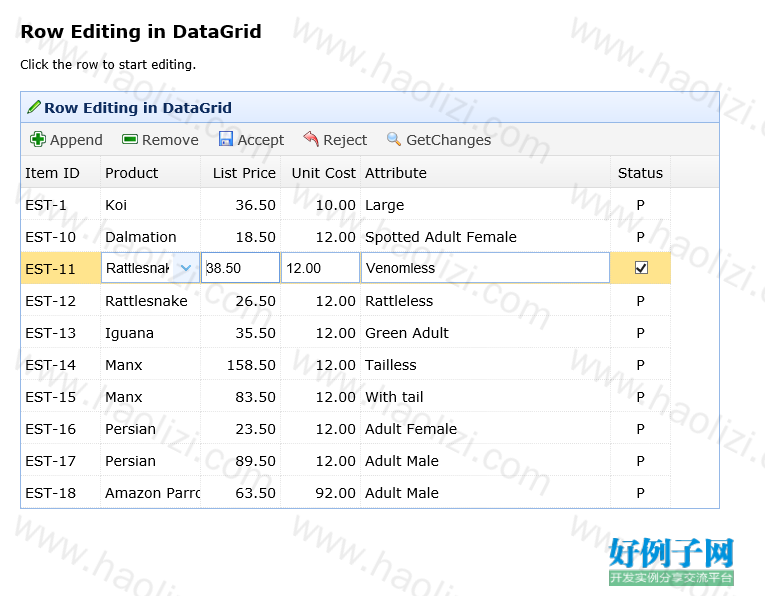This screenshot has width=765, height=596.
Task: Click the List Price column header
Action: coord(241,172)
